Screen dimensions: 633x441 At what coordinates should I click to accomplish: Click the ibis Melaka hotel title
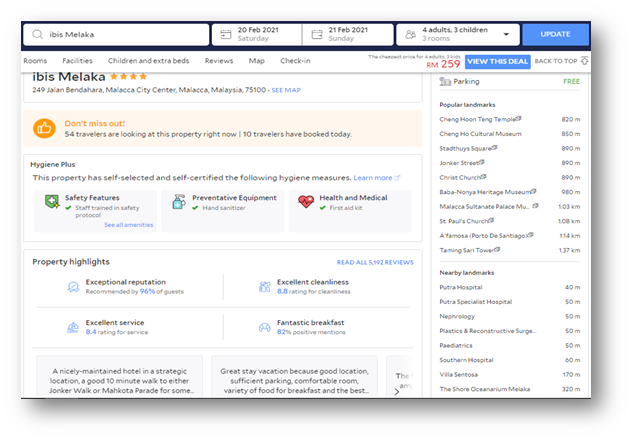click(x=69, y=76)
